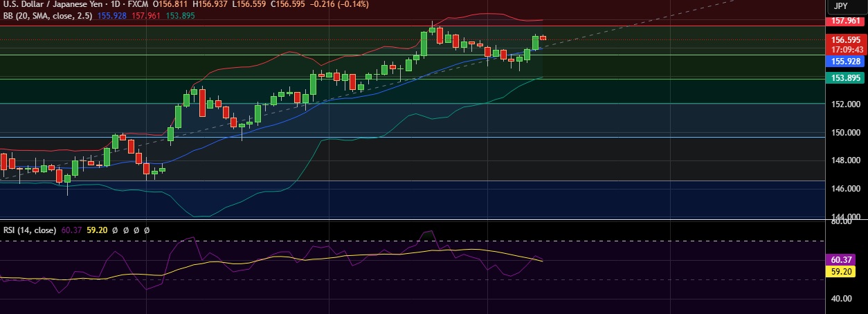This screenshot has height=314, width=868.
Task: Click the 152.000 tick on price scale
Action: (x=845, y=104)
